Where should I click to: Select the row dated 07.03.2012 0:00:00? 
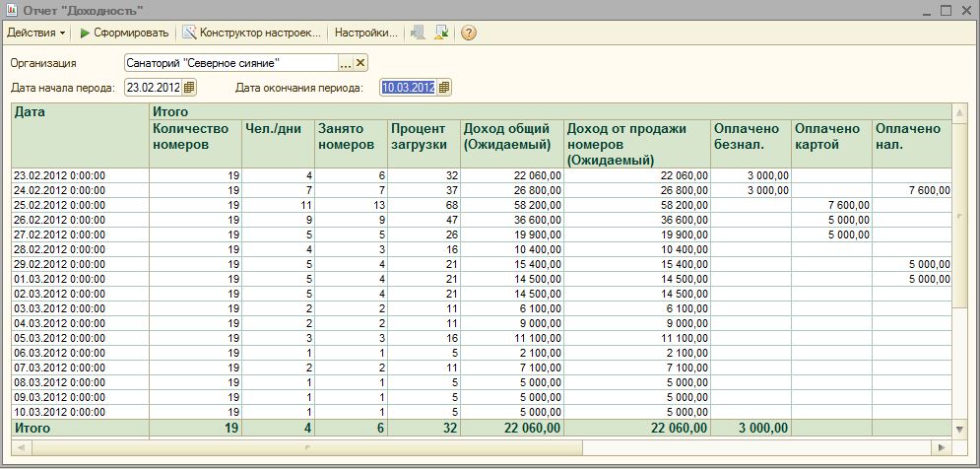(x=482, y=368)
